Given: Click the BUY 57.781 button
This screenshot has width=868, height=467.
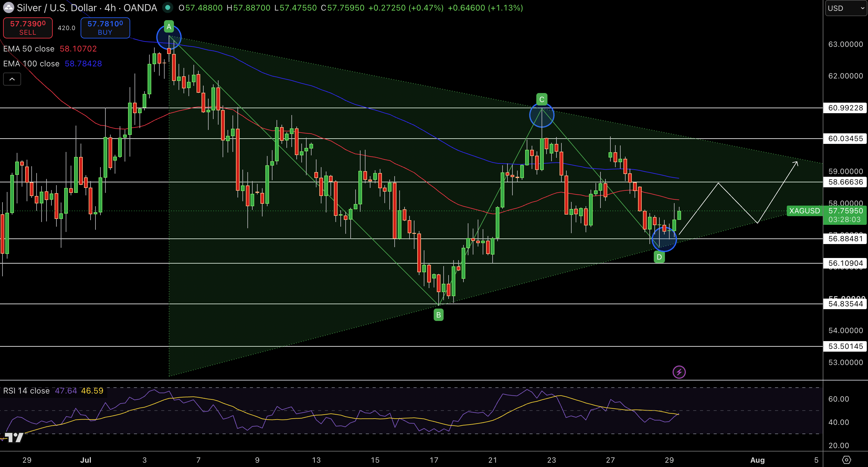Looking at the screenshot, I should pos(105,28).
